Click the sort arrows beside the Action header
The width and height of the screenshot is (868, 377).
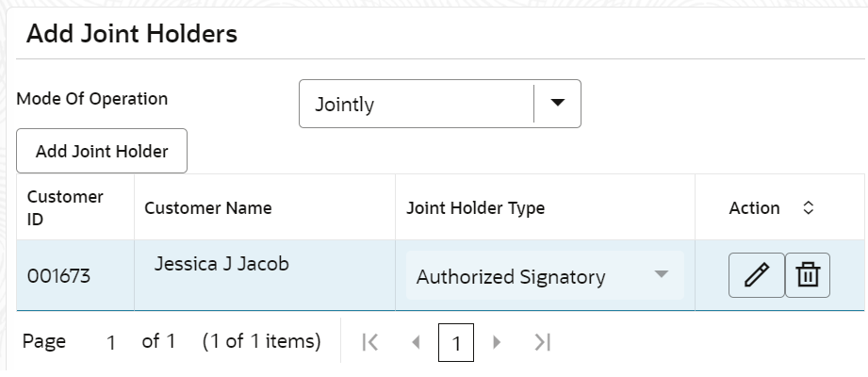click(x=809, y=207)
